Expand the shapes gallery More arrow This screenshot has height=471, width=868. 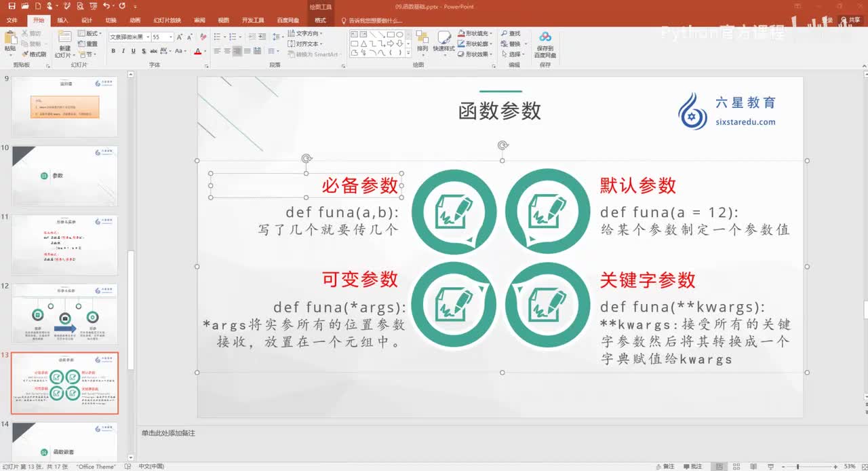(x=409, y=52)
